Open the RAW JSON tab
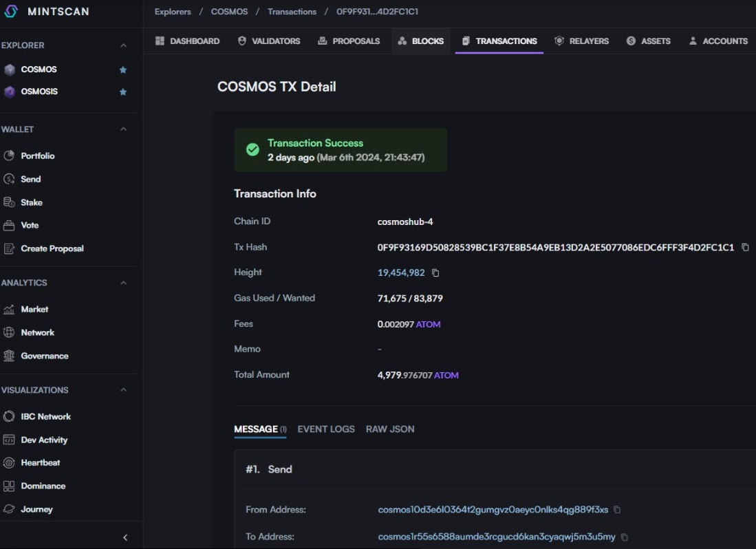 pos(390,429)
